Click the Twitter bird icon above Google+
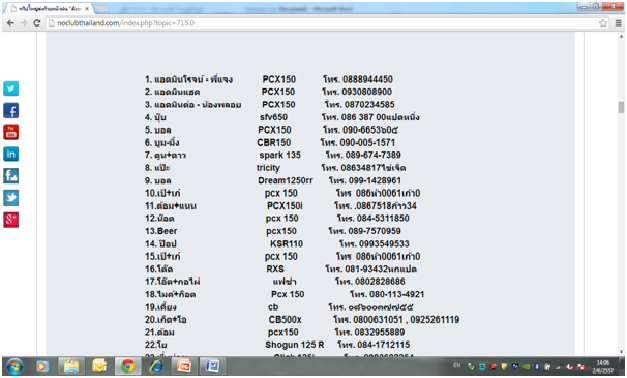The image size is (627, 378). point(11,198)
